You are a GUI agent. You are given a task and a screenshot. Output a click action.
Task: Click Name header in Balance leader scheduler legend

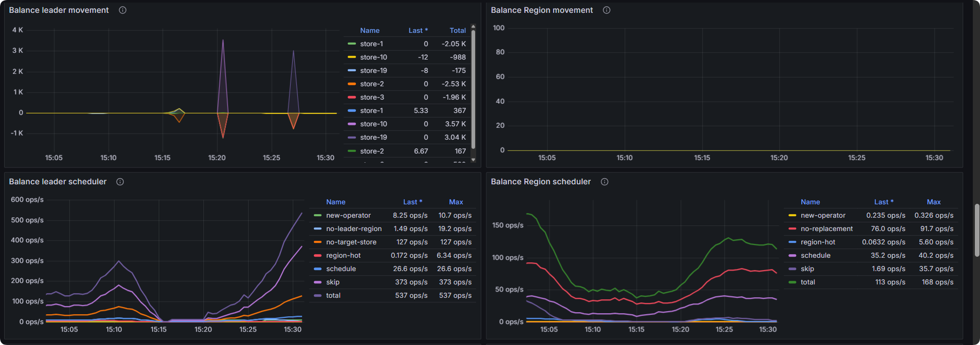click(x=335, y=202)
